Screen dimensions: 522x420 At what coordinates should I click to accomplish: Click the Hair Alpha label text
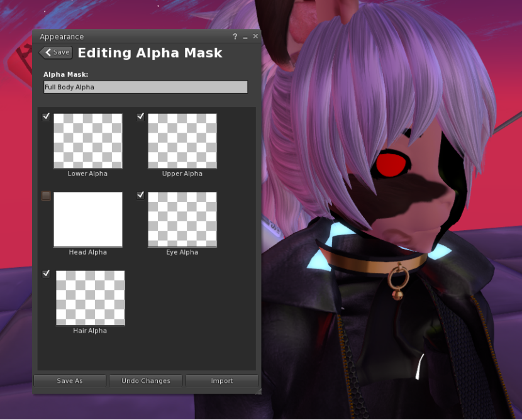pos(90,331)
